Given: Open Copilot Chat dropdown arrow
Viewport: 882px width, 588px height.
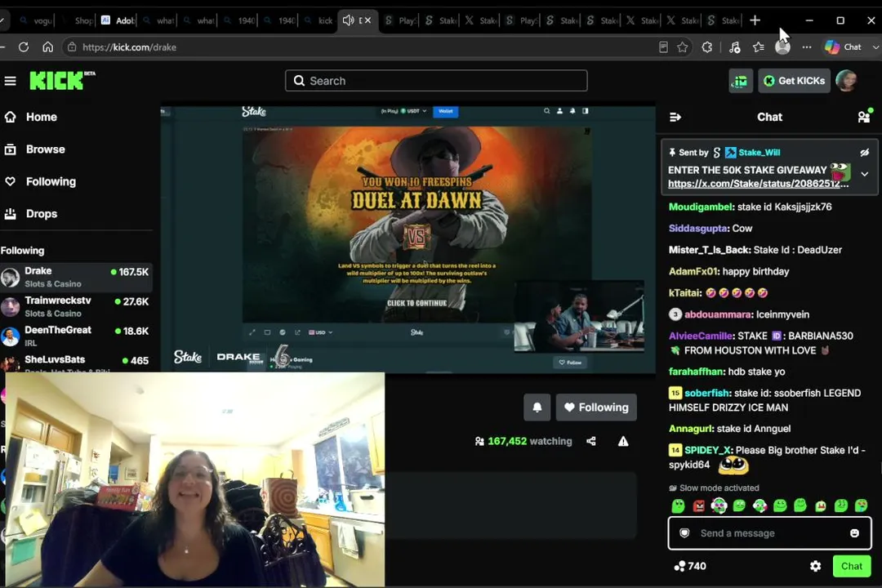Looking at the screenshot, I should click(x=875, y=47).
